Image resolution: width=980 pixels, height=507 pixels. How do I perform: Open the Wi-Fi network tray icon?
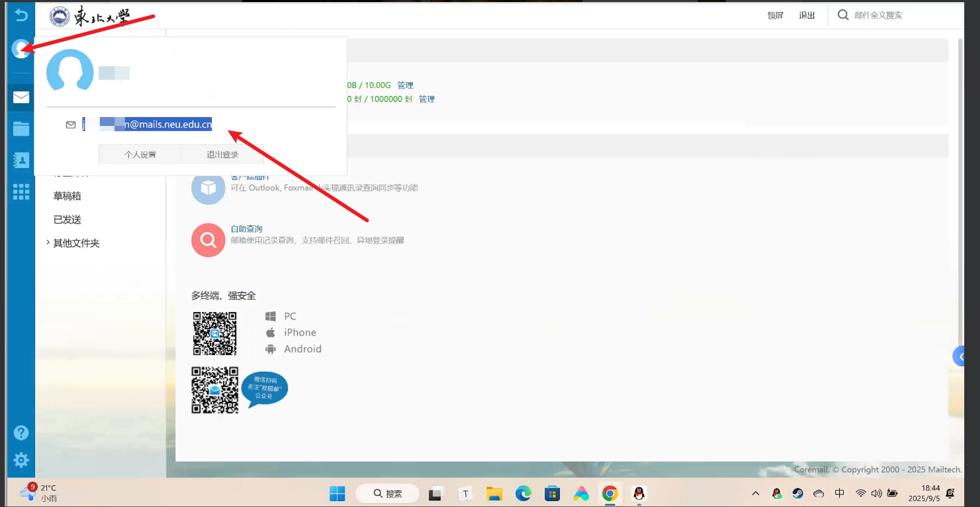tap(861, 493)
